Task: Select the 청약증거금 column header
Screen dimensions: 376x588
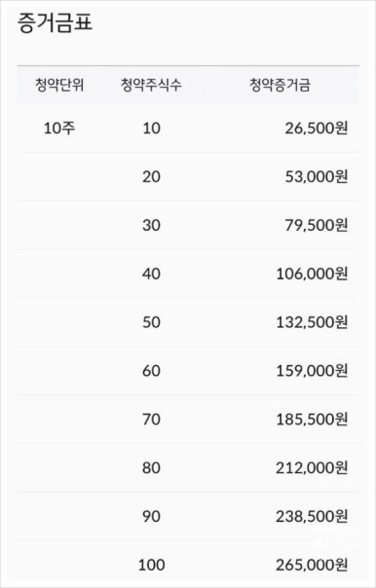Action: coord(281,85)
